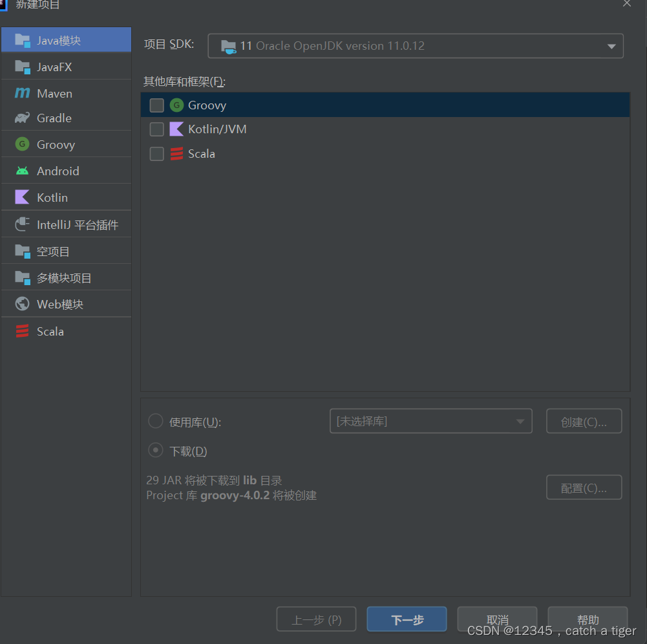Image resolution: width=647 pixels, height=644 pixels.
Task: Tick the Kotlin/JVM framework checkbox
Action: tap(157, 129)
